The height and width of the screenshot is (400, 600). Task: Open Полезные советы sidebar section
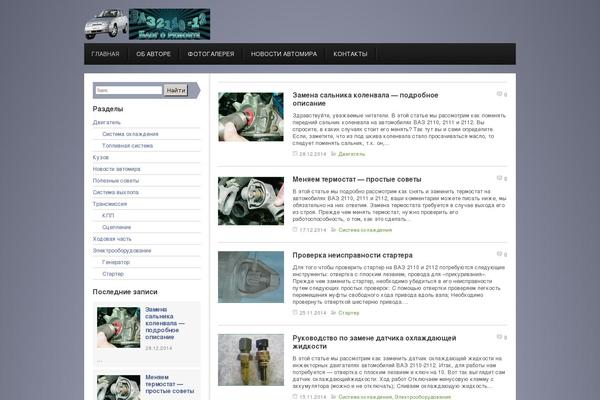pos(116,181)
